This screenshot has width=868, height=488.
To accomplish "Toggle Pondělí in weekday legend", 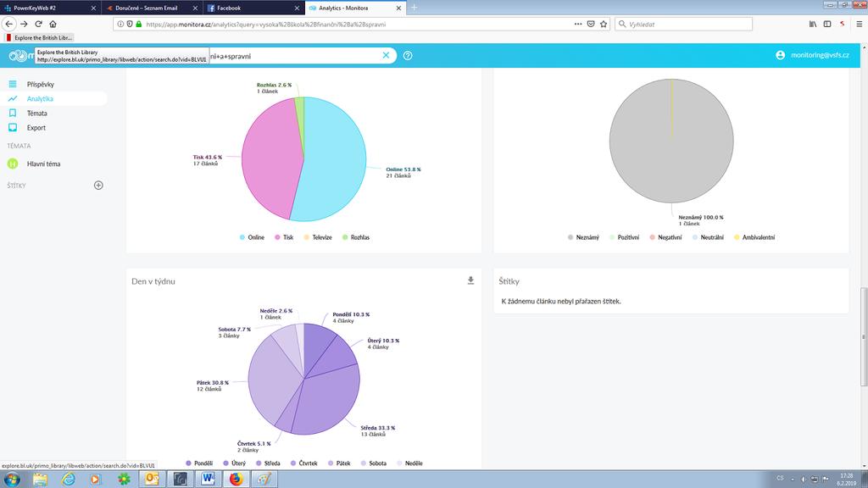I will pyautogui.click(x=199, y=463).
